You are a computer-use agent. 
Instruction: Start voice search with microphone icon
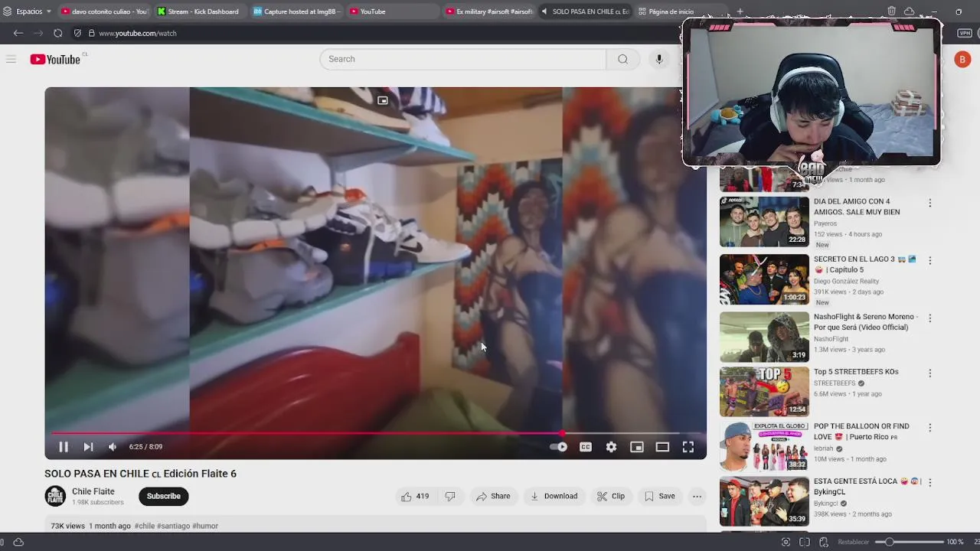point(658,59)
